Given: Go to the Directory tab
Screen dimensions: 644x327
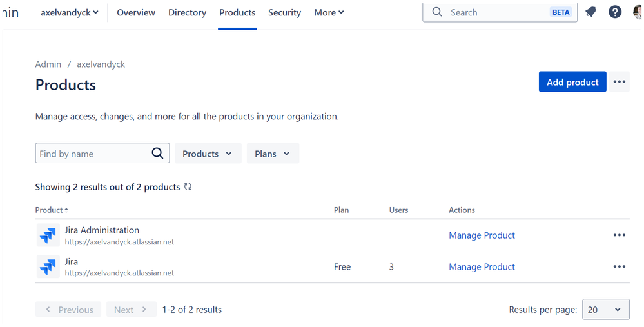Looking at the screenshot, I should coord(188,13).
